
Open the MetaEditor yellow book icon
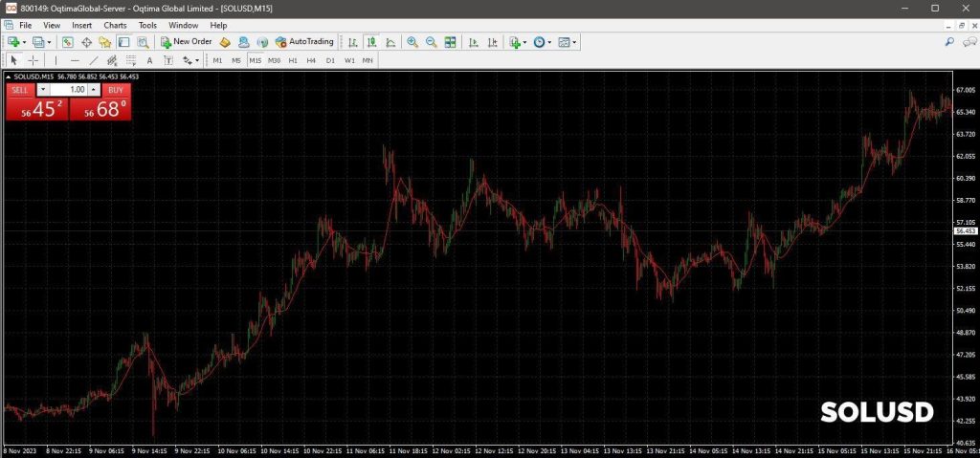click(x=225, y=42)
